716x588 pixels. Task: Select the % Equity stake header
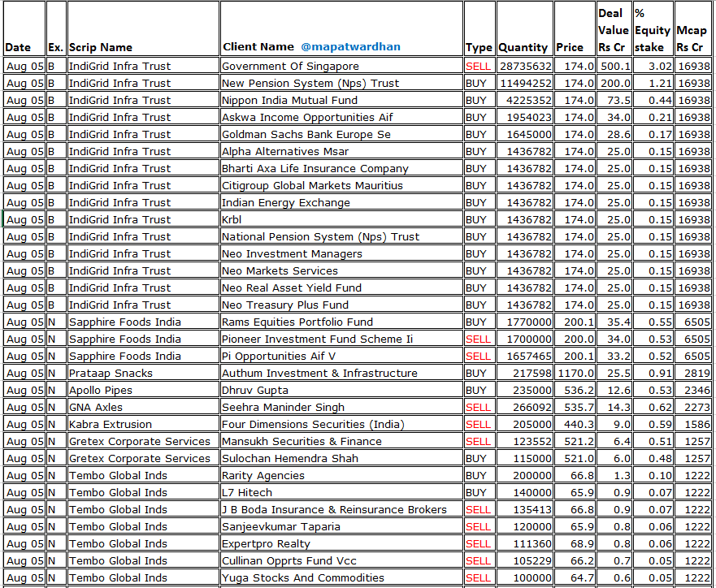(x=652, y=30)
